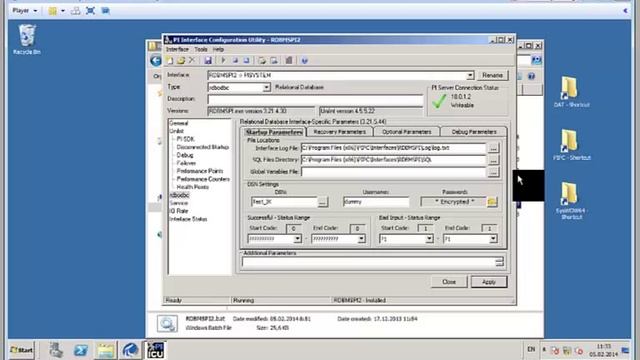The image size is (640, 360).
Task: Click the Start button
Action: [x=22, y=350]
